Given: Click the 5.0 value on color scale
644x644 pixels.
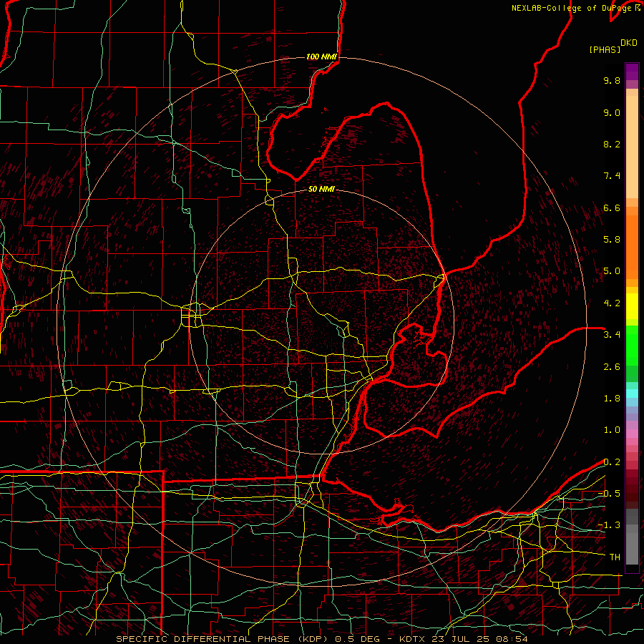Looking at the screenshot, I should pos(612,271).
